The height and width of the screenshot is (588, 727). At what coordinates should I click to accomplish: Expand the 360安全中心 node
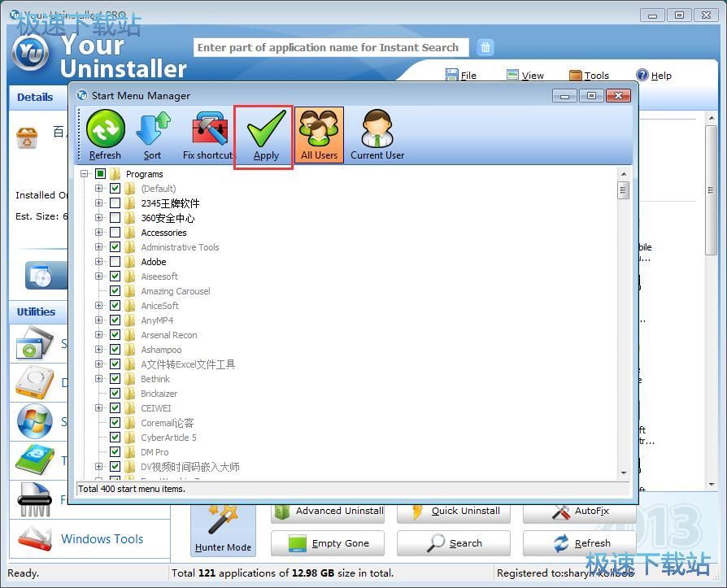click(x=98, y=217)
